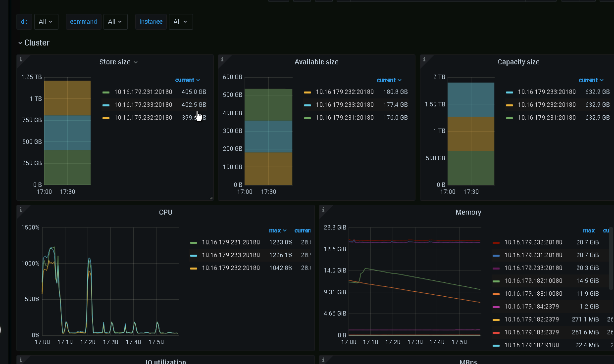This screenshot has height=364, width=614.
Task: Open info icon on Memory panel
Action: 323,209
